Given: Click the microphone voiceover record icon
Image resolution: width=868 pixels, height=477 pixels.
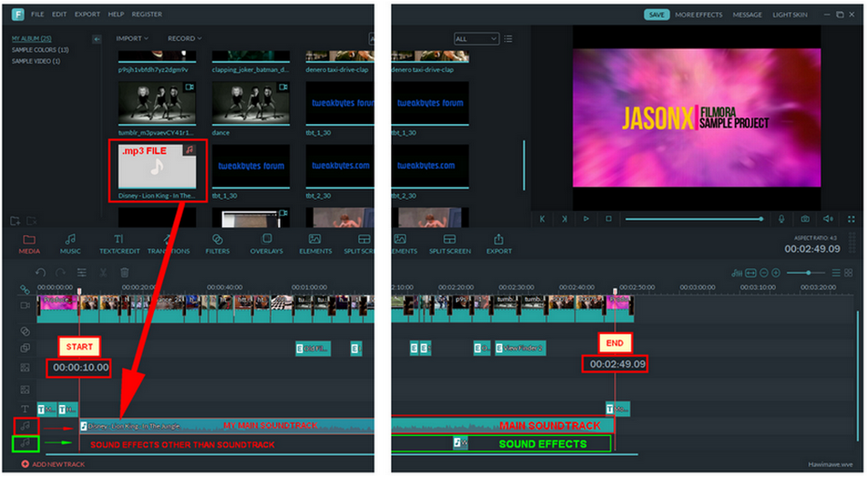Looking at the screenshot, I should [781, 219].
